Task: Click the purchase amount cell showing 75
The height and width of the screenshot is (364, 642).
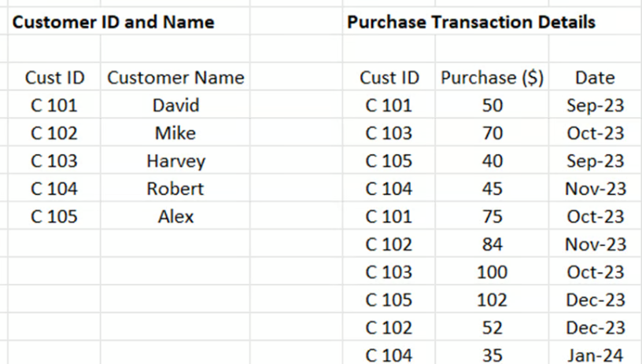Action: 493,216
